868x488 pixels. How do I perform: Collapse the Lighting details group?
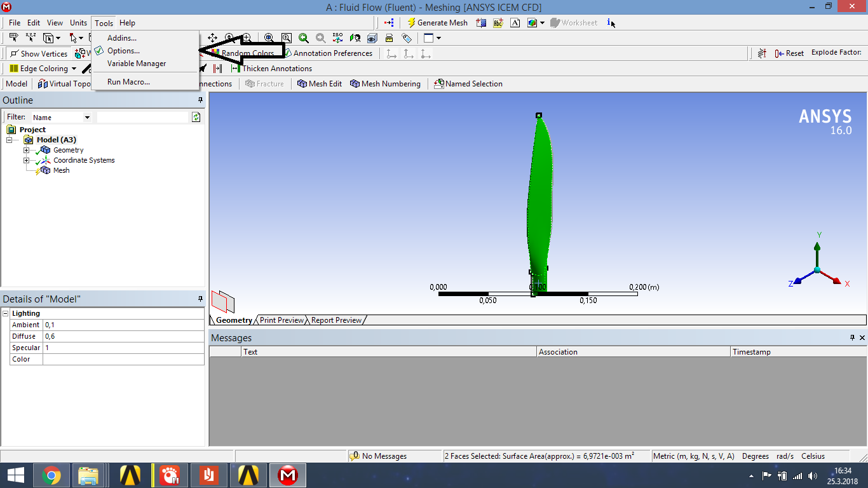[x=6, y=313]
